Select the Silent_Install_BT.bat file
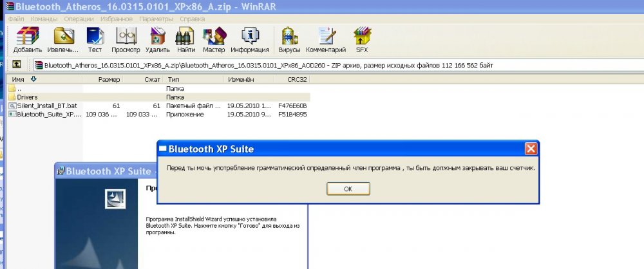The width and height of the screenshot is (644, 269). click(42, 106)
